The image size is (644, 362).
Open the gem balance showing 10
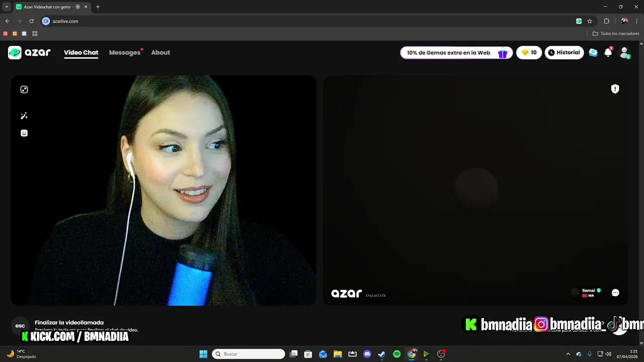pos(529,52)
